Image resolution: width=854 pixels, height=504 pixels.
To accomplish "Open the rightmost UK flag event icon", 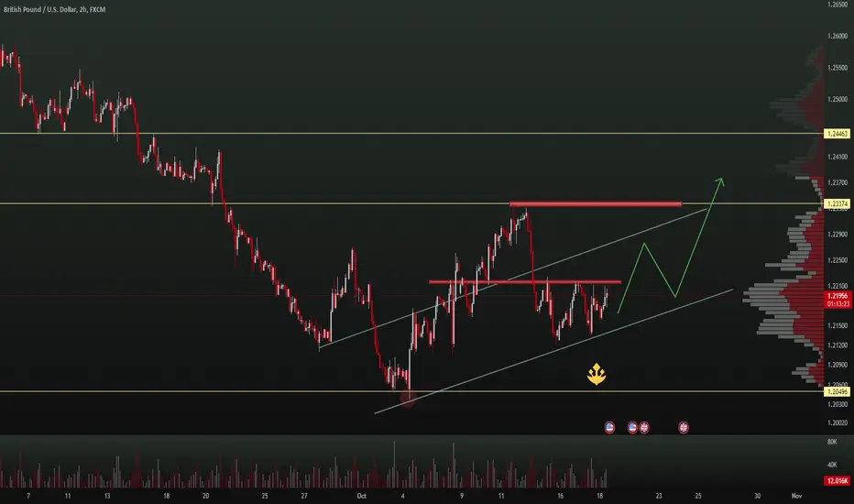I will tap(684, 428).
